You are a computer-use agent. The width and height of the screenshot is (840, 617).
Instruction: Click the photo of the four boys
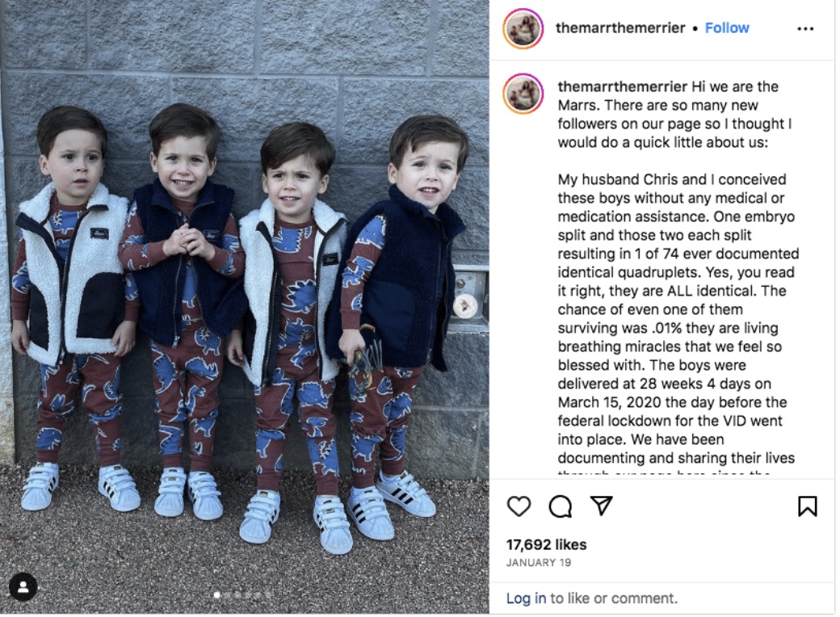coord(244,307)
